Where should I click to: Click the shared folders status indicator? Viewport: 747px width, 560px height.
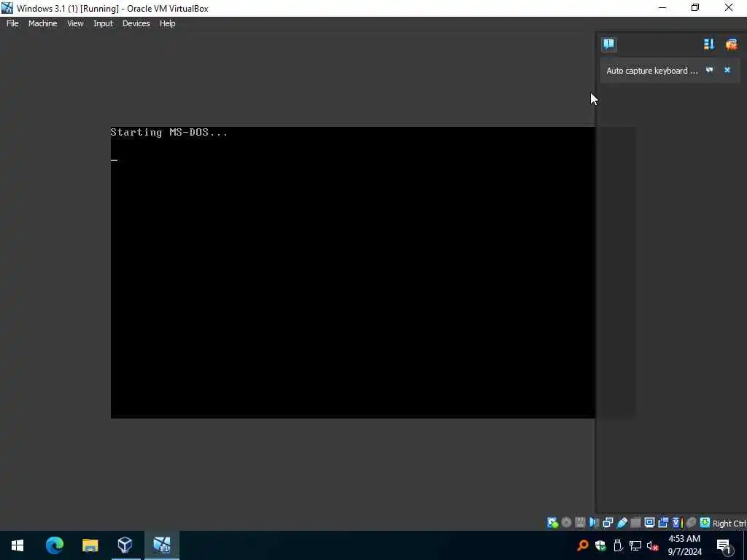click(635, 523)
